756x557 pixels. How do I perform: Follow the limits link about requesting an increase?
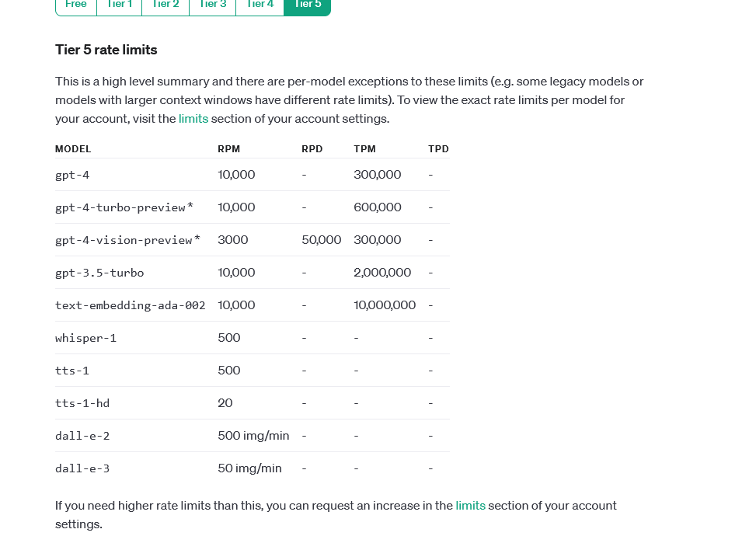[470, 506]
